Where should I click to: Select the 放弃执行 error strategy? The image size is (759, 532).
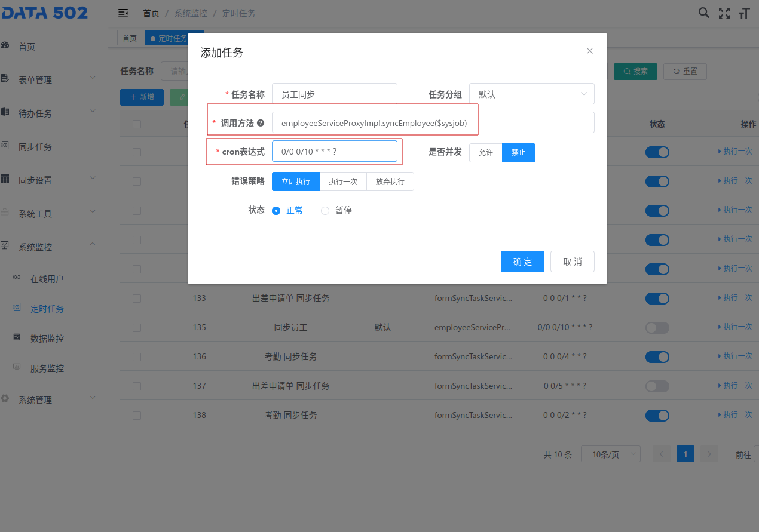click(x=390, y=182)
